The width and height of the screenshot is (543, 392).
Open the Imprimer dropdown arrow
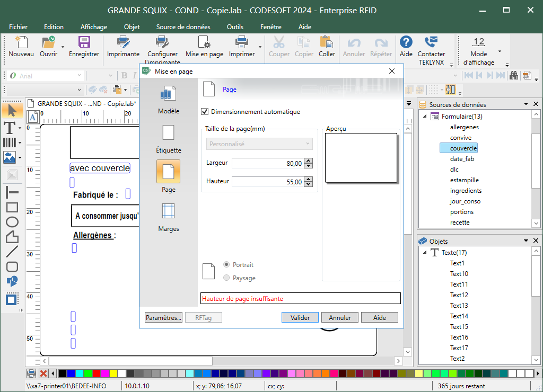coord(260,47)
